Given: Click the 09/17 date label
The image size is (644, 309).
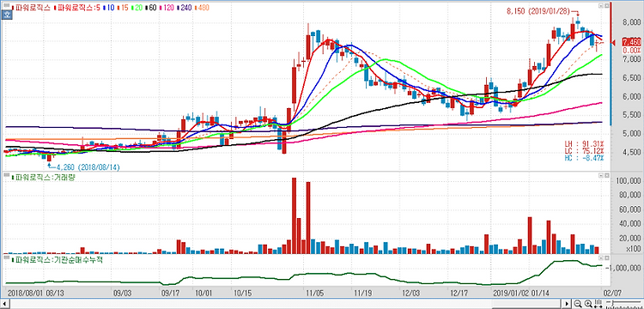Looking at the screenshot, I should click(x=170, y=293).
